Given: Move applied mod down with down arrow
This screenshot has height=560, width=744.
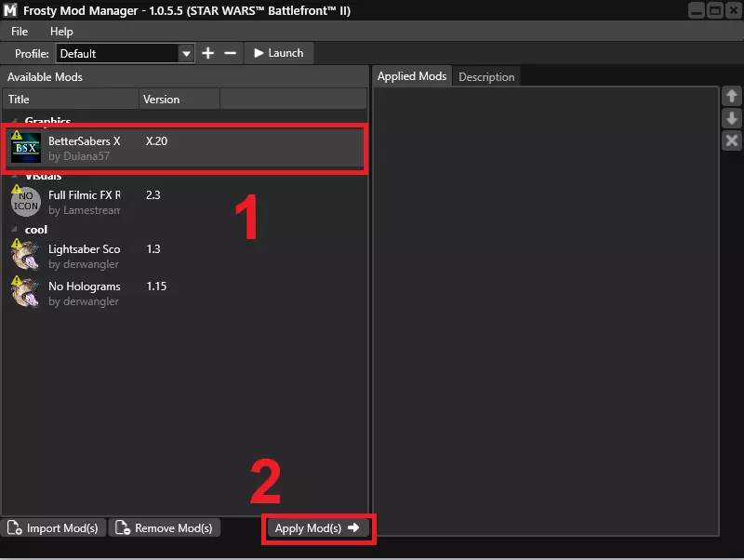Looking at the screenshot, I should 732,118.
